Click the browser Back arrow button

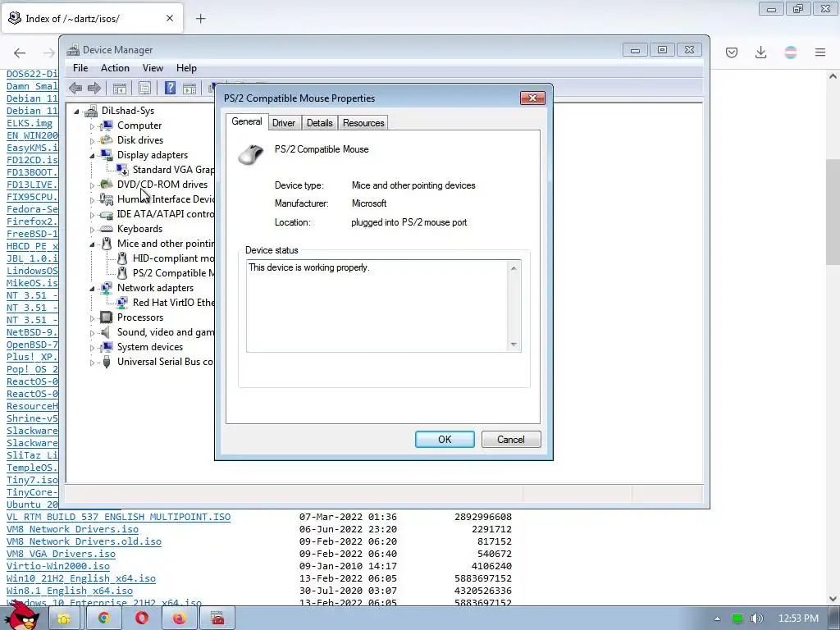click(x=20, y=52)
